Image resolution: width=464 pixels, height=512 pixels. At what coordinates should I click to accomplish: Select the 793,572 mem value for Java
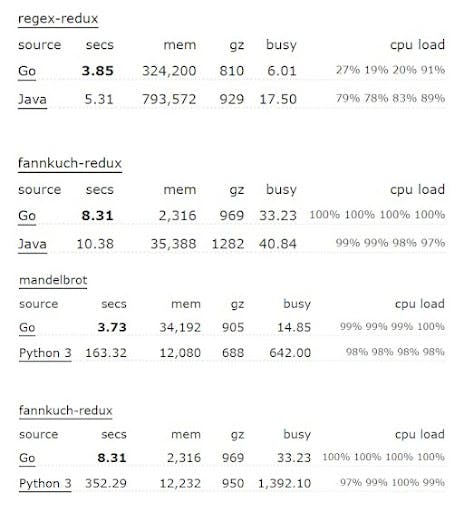(169, 99)
